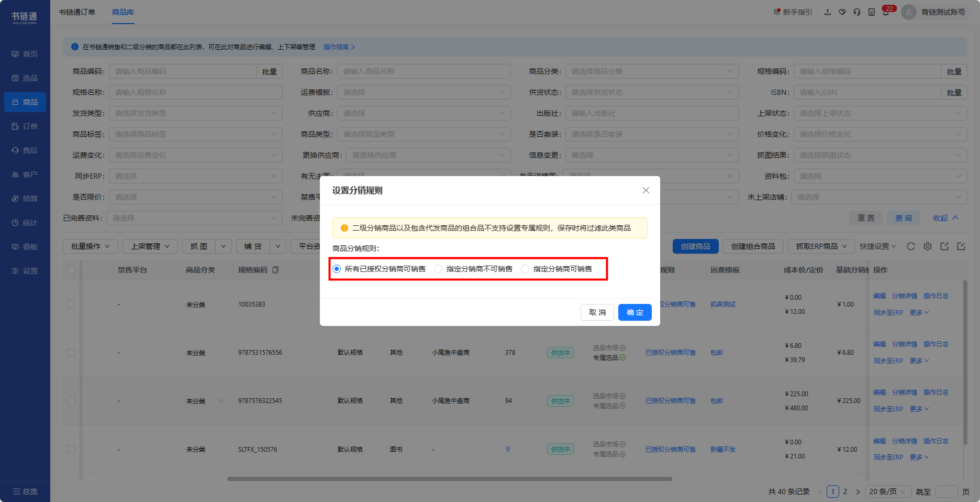Image resolution: width=980 pixels, height=502 pixels.
Task: Open 设置 in the sidebar
Action: click(25, 271)
